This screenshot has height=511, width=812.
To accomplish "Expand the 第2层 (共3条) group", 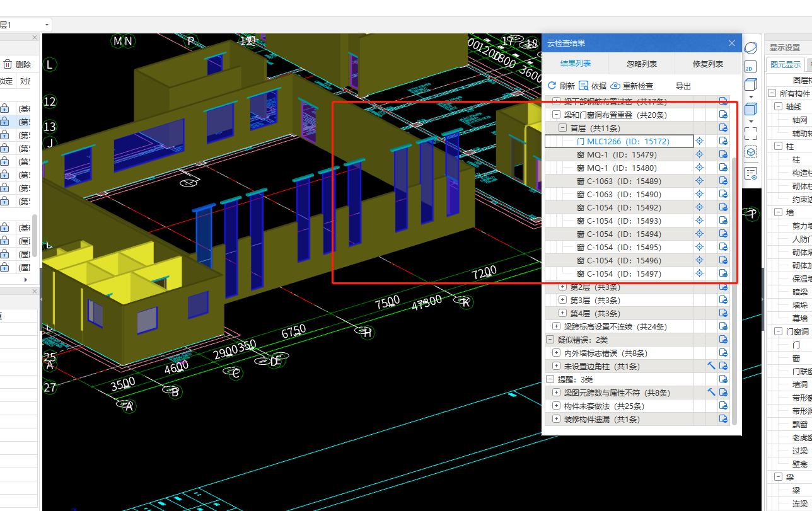I will 562,287.
